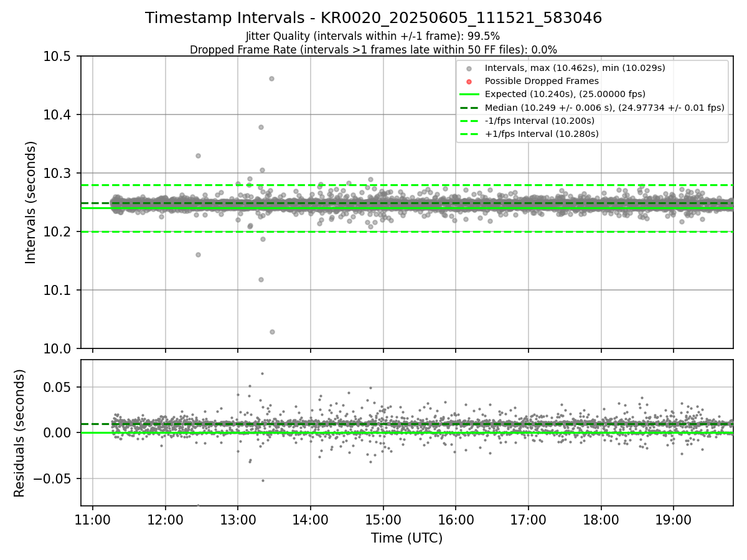The image size is (747, 560).
Task: Click the 14:00 time tick label
Action: tap(311, 519)
